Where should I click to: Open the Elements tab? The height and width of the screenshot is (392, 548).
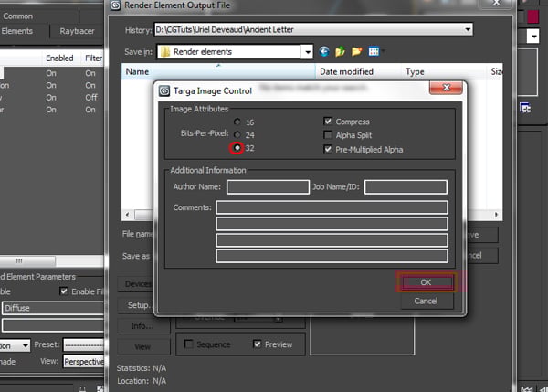(x=17, y=31)
